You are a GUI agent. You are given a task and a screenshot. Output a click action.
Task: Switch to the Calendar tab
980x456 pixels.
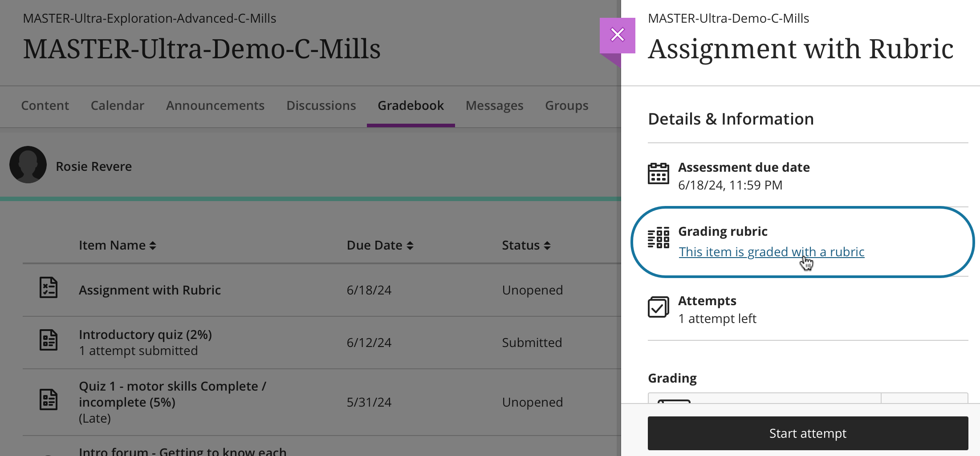tap(117, 105)
